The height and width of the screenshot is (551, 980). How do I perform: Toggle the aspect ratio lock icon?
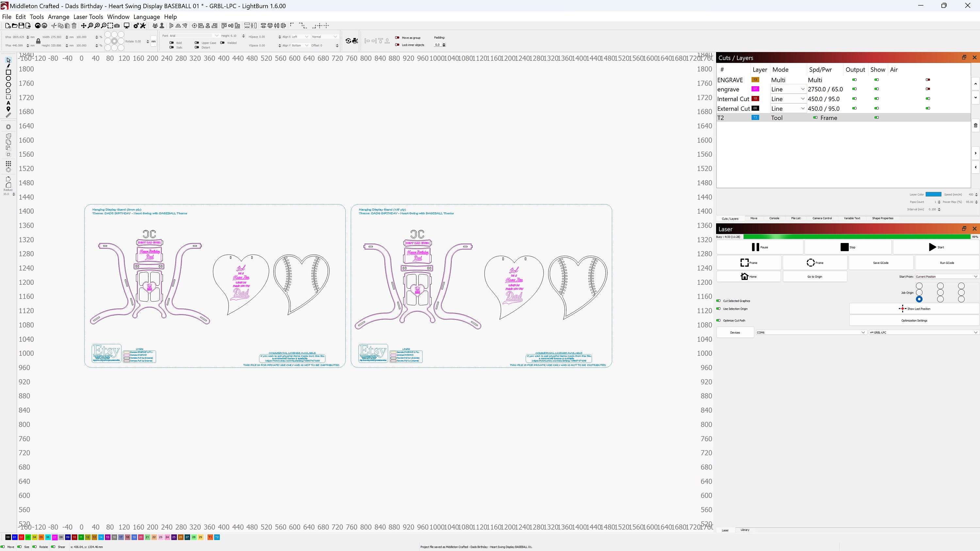pyautogui.click(x=38, y=41)
